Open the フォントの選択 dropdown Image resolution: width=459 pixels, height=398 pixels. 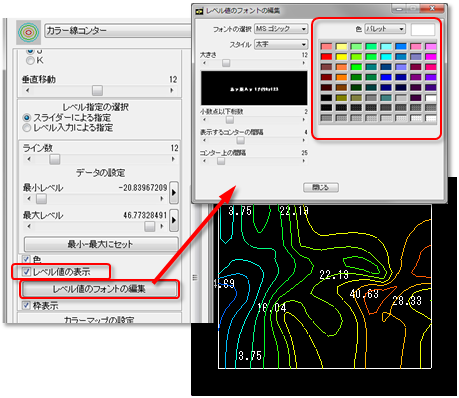click(281, 29)
